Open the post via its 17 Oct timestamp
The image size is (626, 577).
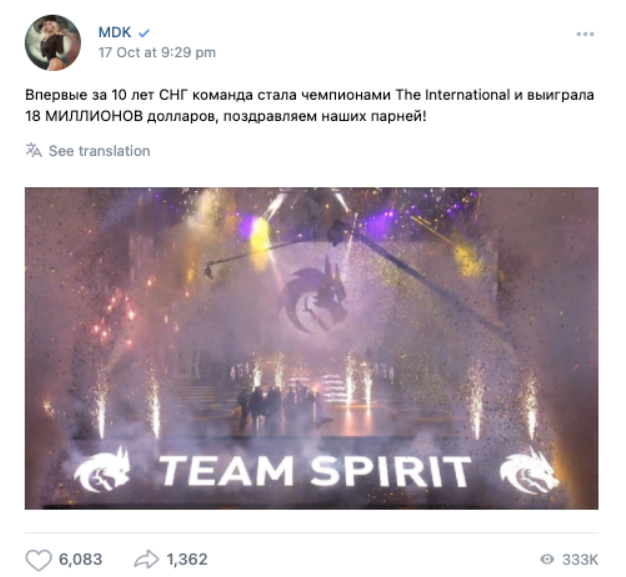click(157, 52)
